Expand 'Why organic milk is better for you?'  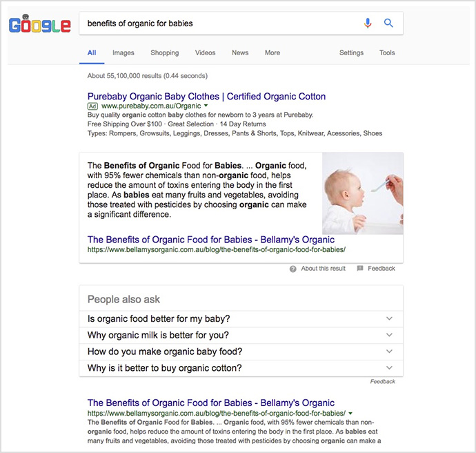coord(241,335)
